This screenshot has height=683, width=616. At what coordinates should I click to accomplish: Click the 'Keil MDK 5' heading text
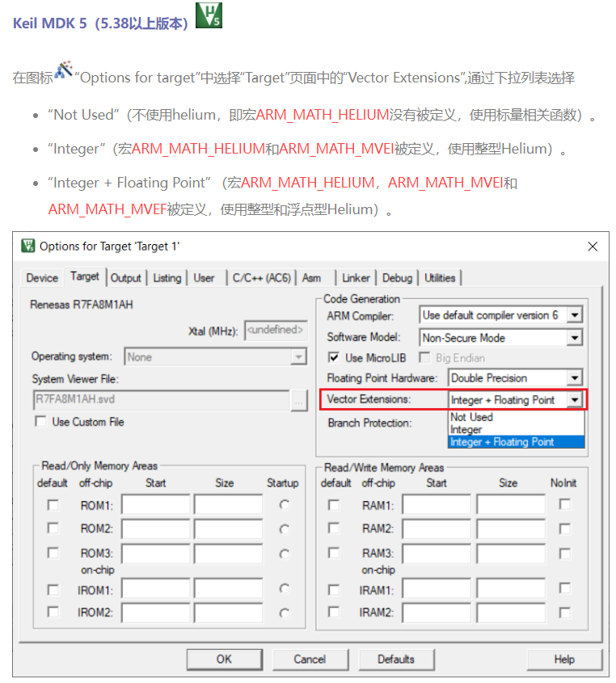coord(49,23)
